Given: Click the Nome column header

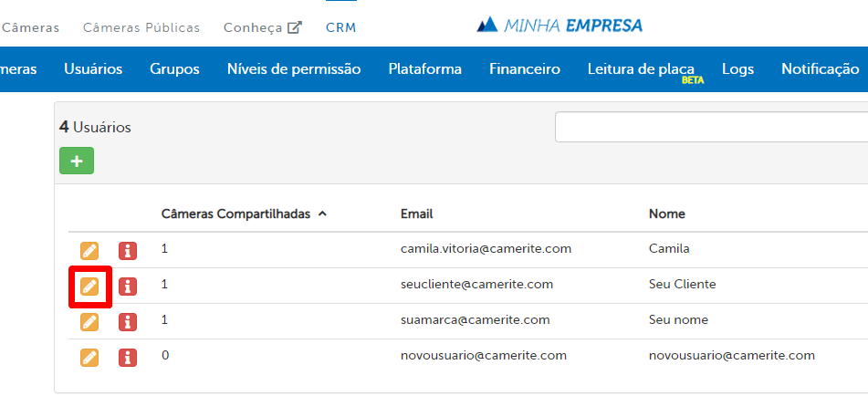Looking at the screenshot, I should point(666,214).
